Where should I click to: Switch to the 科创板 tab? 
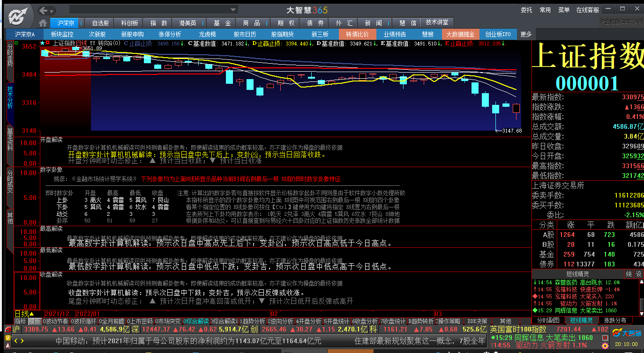pos(129,23)
